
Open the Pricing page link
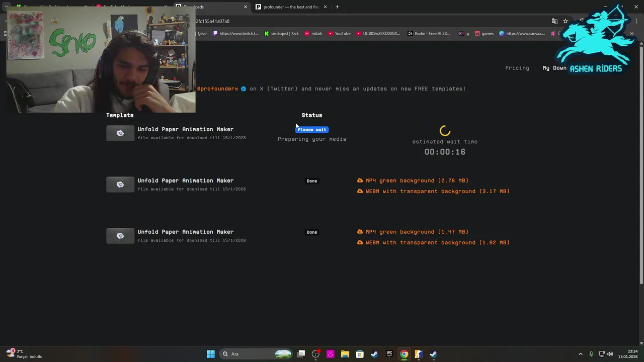pyautogui.click(x=517, y=68)
